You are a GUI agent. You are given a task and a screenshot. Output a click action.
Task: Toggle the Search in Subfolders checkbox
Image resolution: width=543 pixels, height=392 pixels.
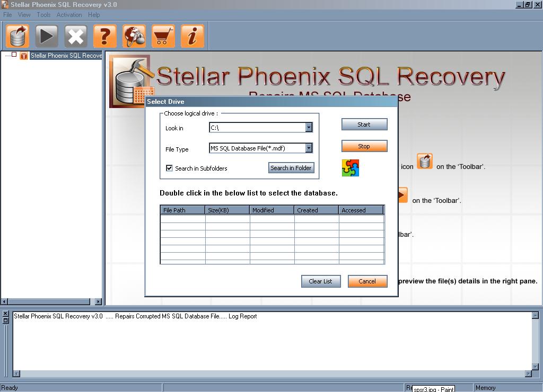[170, 168]
